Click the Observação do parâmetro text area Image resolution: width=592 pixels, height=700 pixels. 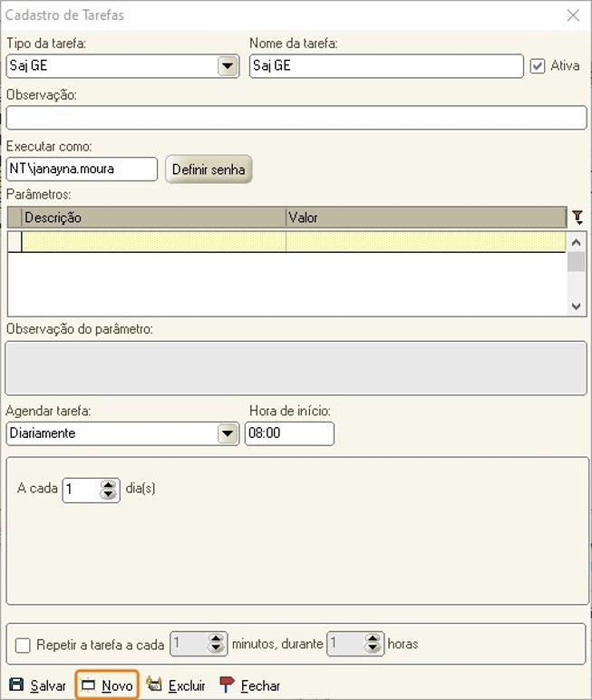tap(296, 368)
